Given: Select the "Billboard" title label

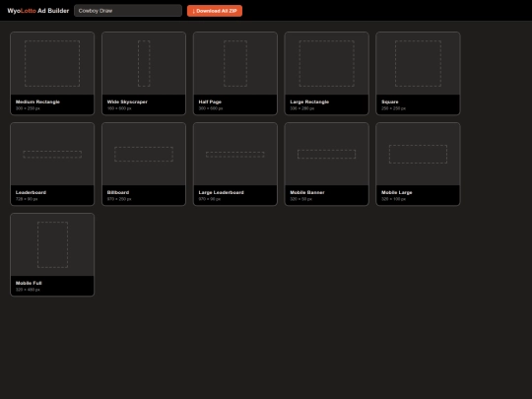Looking at the screenshot, I should point(118,192).
